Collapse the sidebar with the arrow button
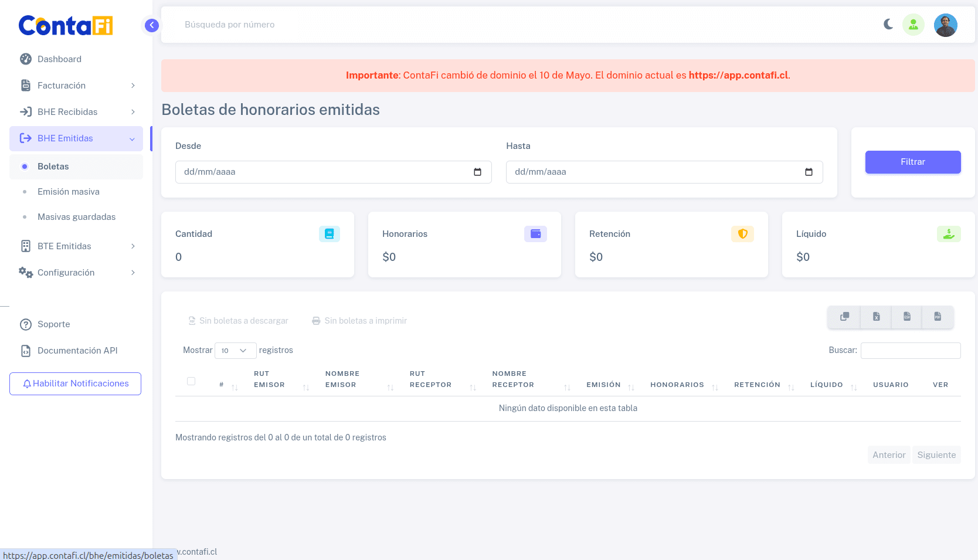The image size is (978, 560). [x=151, y=25]
